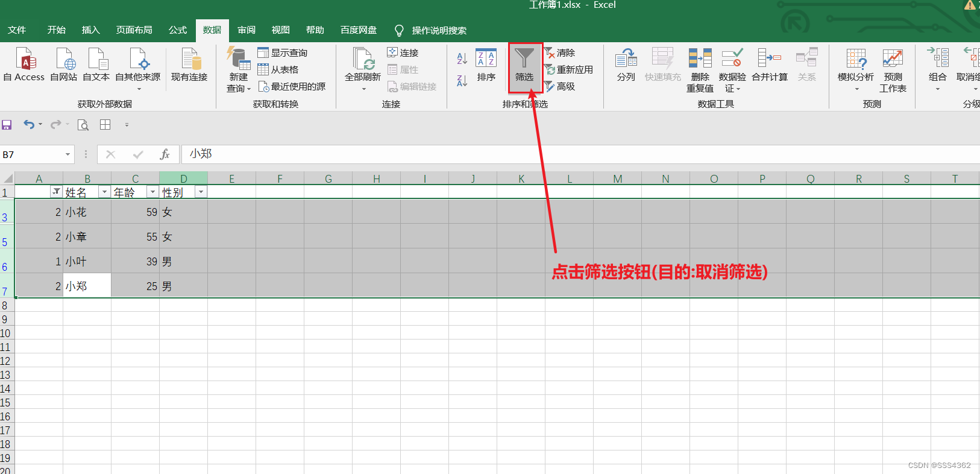980x474 pixels.
Task: Open Existing Connections (现有连接)
Action: [189, 65]
